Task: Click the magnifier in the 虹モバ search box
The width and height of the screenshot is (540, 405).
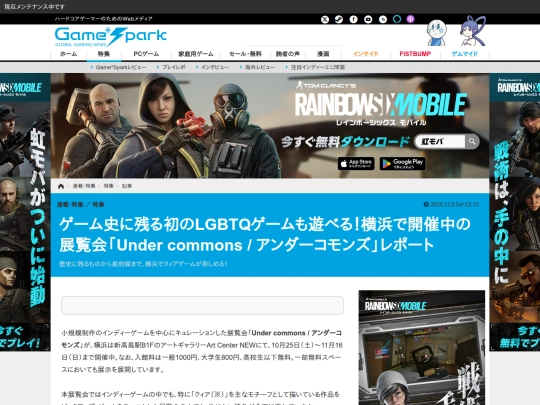Action: [472, 141]
